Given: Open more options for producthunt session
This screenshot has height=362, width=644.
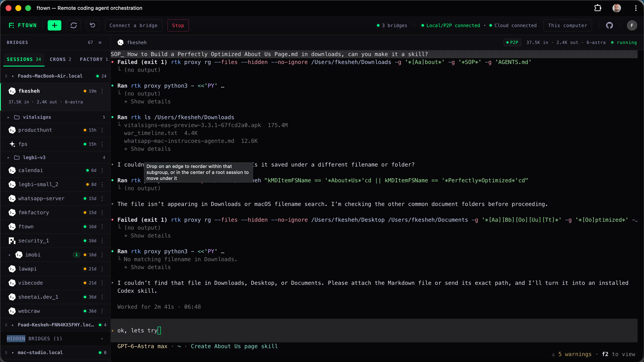Looking at the screenshot, I should [102, 130].
